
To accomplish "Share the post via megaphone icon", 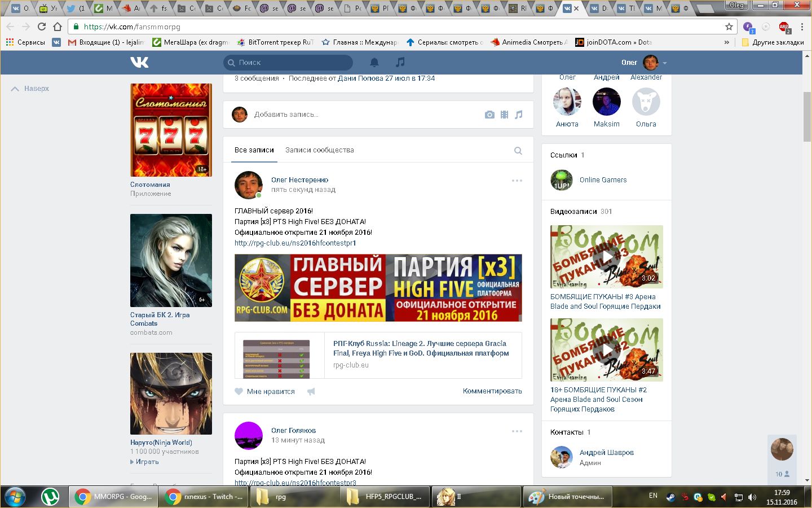I will tap(311, 391).
